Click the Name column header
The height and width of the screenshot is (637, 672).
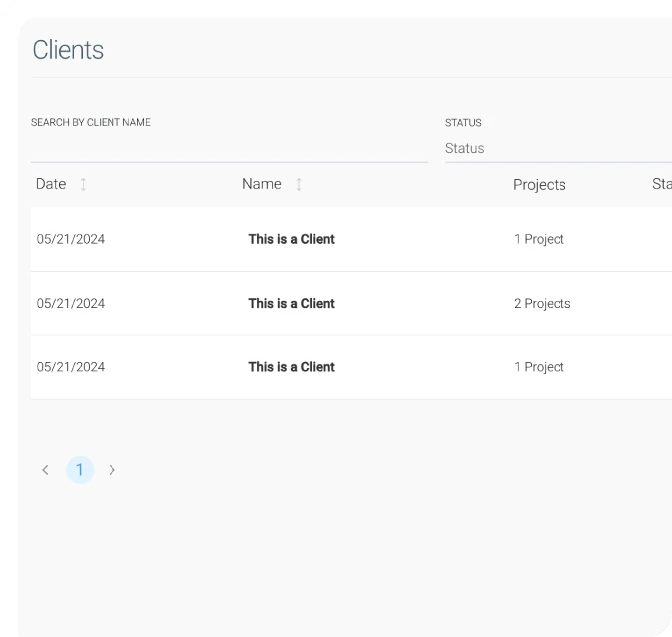[x=262, y=184]
